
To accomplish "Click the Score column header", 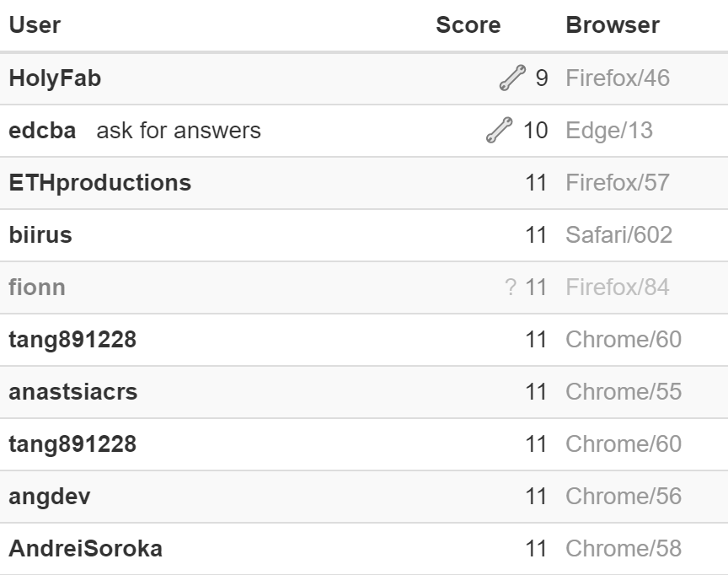I will coord(468,25).
